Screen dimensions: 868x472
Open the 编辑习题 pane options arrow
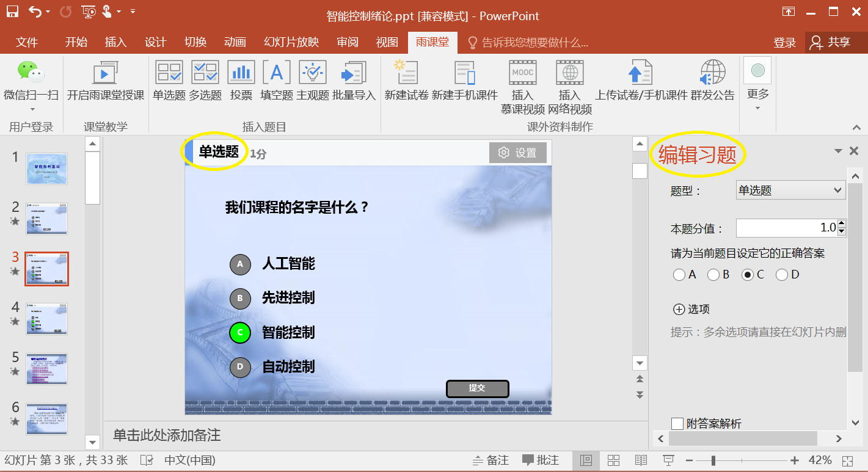click(838, 151)
